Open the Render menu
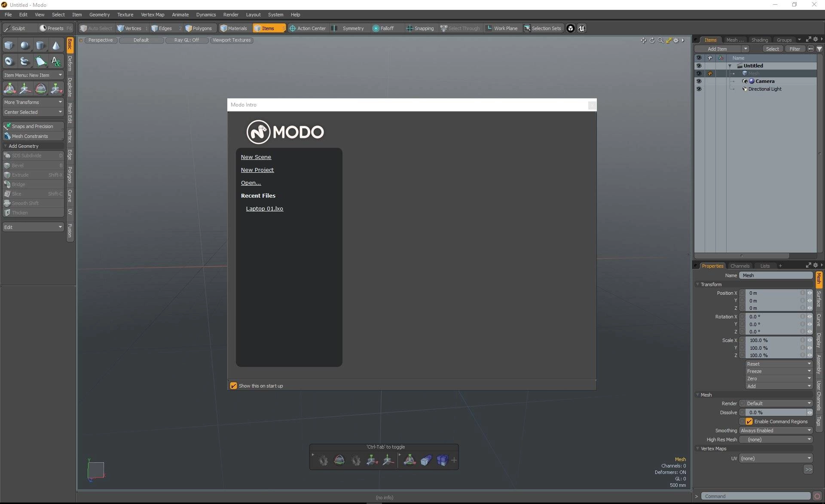Viewport: 825px width, 504px height. [231, 15]
